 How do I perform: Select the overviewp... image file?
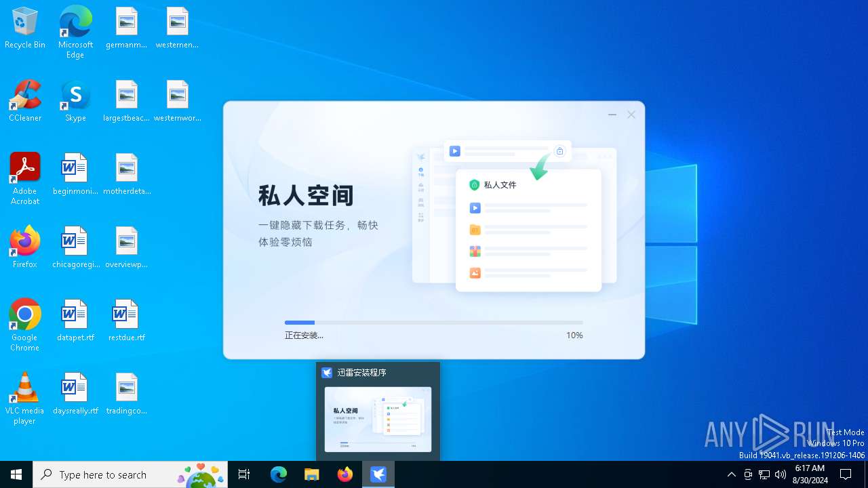tap(126, 247)
